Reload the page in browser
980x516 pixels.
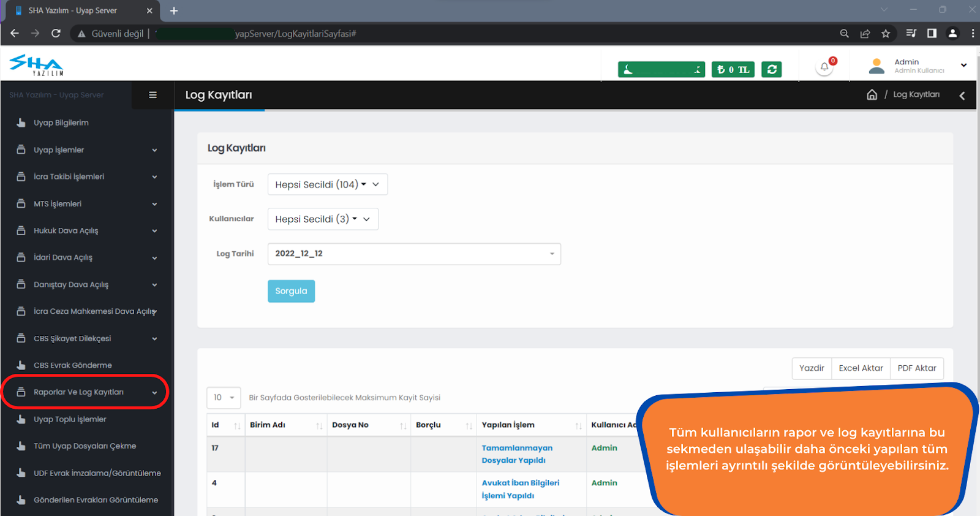tap(56, 34)
